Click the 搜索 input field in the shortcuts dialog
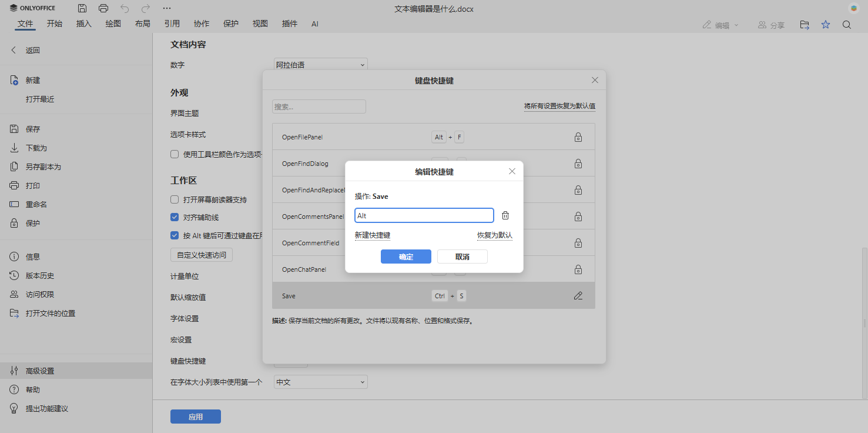868x433 pixels. coord(319,106)
